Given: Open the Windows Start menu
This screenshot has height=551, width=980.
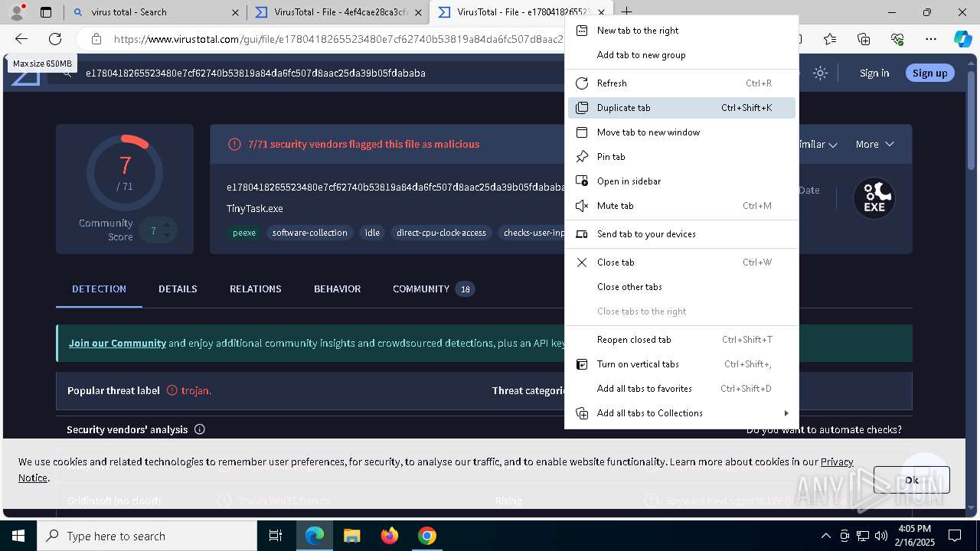Looking at the screenshot, I should (18, 536).
